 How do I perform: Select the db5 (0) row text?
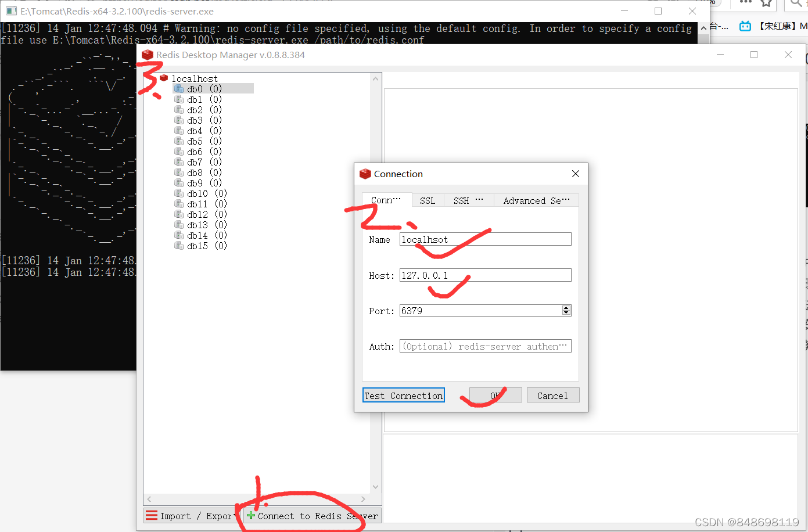pyautogui.click(x=204, y=141)
